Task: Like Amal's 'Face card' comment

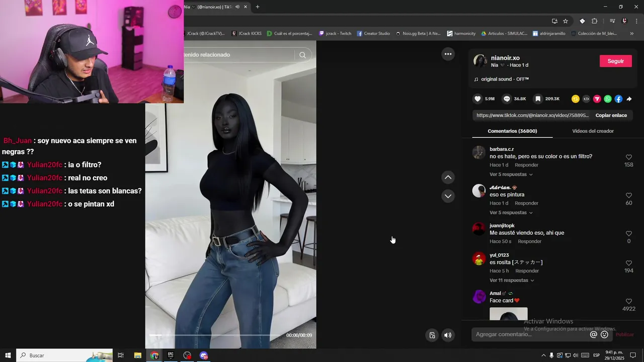Action: click(x=629, y=301)
